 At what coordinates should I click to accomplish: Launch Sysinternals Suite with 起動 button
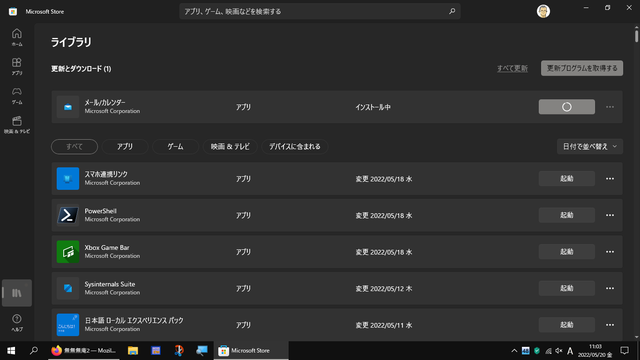pos(567,288)
